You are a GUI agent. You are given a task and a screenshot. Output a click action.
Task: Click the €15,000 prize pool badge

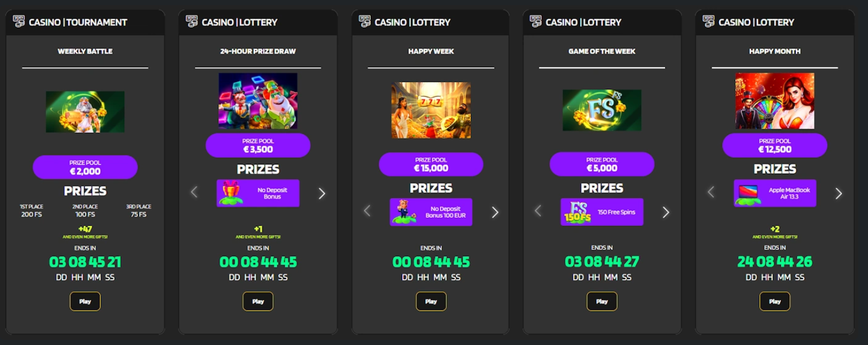(x=431, y=164)
